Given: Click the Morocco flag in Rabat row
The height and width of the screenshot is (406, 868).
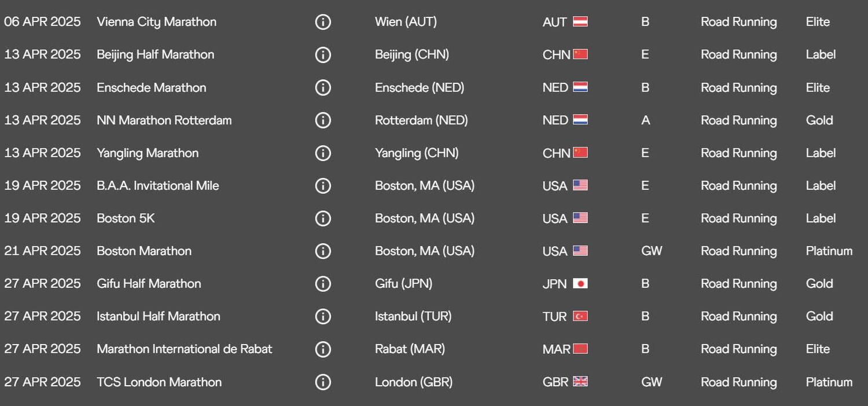Looking at the screenshot, I should click(x=580, y=349).
